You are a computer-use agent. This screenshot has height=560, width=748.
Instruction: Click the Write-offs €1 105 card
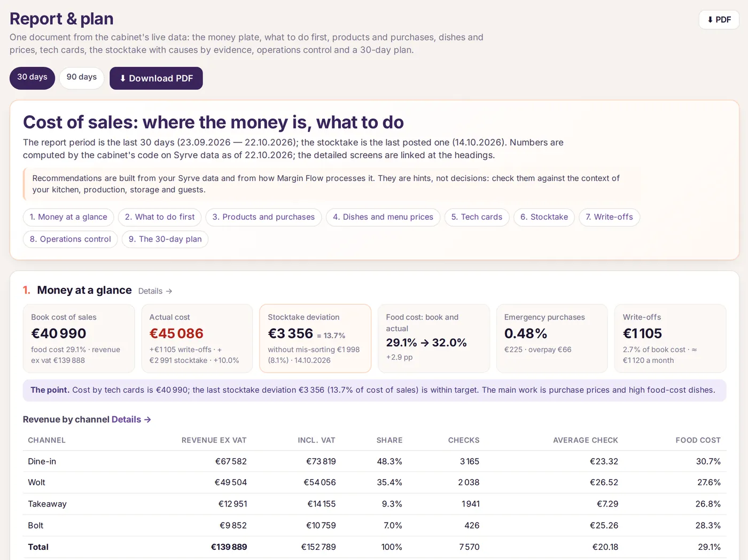click(670, 338)
